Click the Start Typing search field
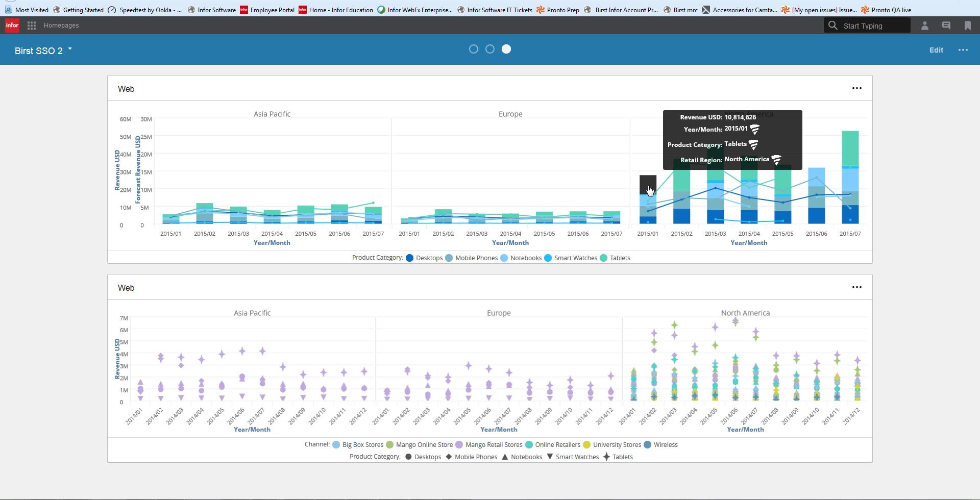980x500 pixels. 873,26
